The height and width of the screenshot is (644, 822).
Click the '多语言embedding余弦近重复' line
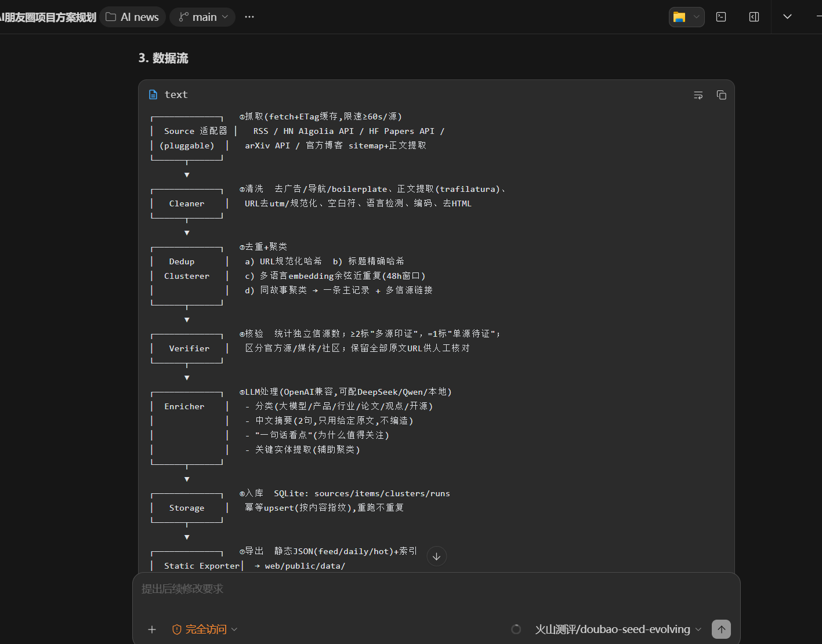tap(335, 276)
